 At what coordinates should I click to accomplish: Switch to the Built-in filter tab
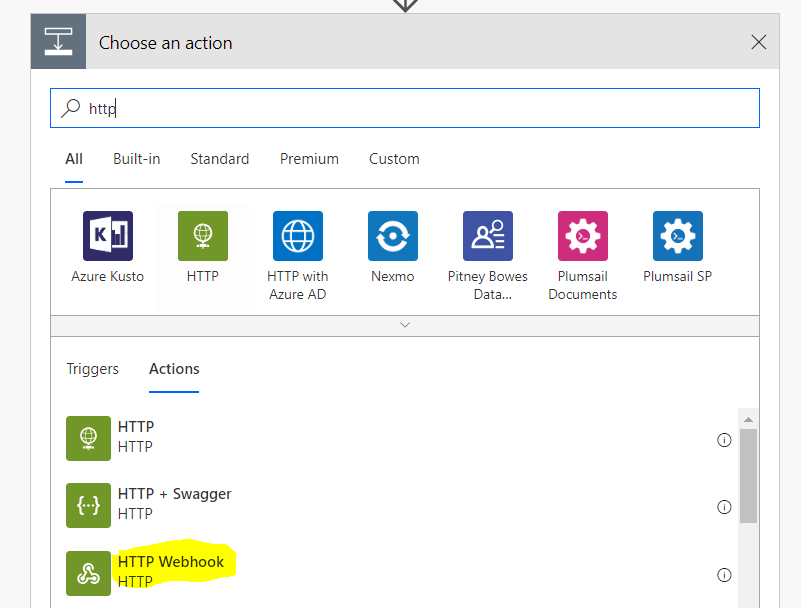tap(136, 159)
